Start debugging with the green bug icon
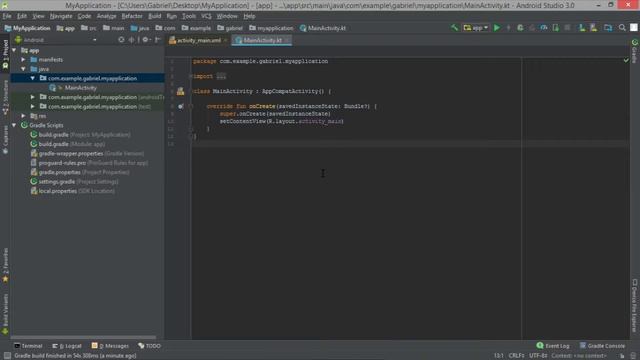 [x=520, y=28]
